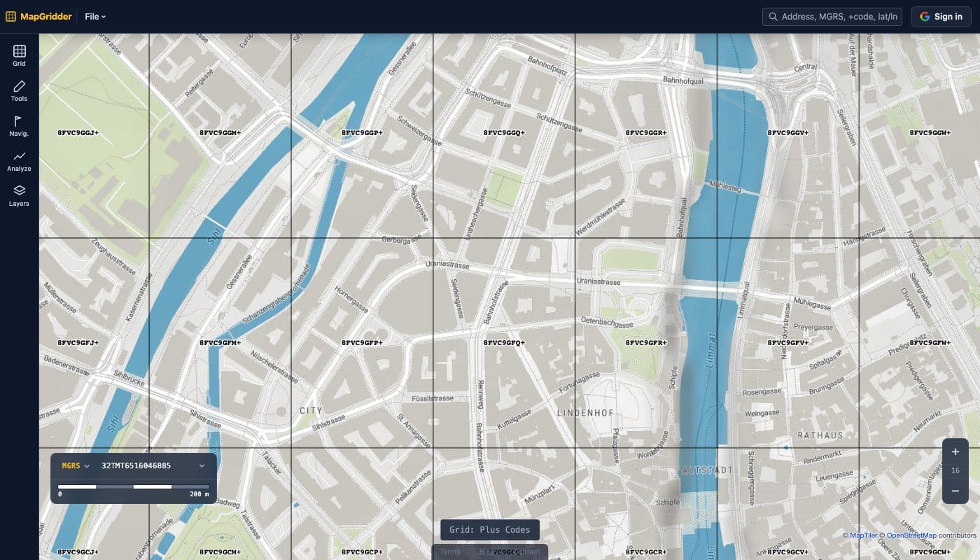
Task: Click plus code label 8FVC9GGV+
Action: [788, 132]
